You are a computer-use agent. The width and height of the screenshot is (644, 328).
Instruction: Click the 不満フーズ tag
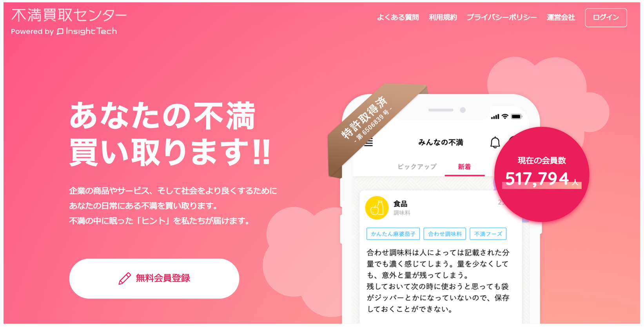coord(488,234)
